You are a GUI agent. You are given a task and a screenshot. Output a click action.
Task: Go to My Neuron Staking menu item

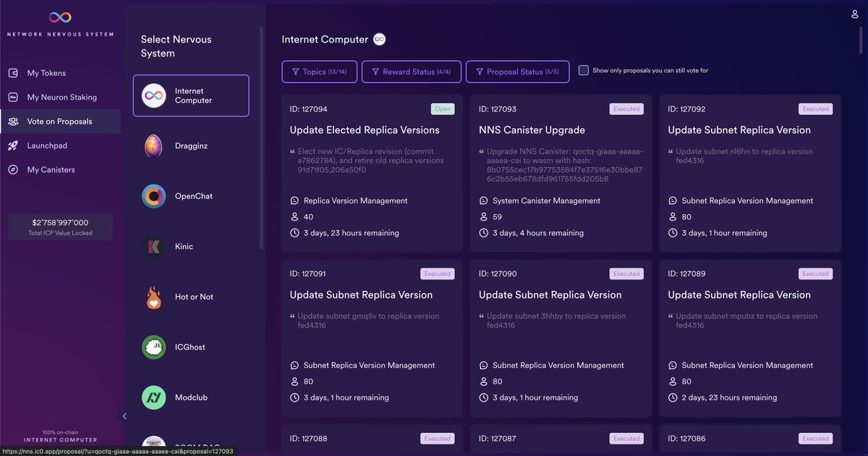60,97
